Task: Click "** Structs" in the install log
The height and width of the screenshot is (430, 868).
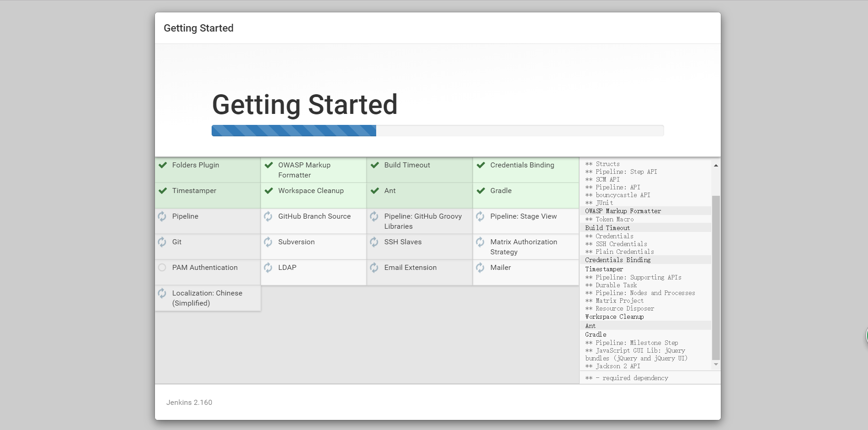Action: tap(602, 164)
